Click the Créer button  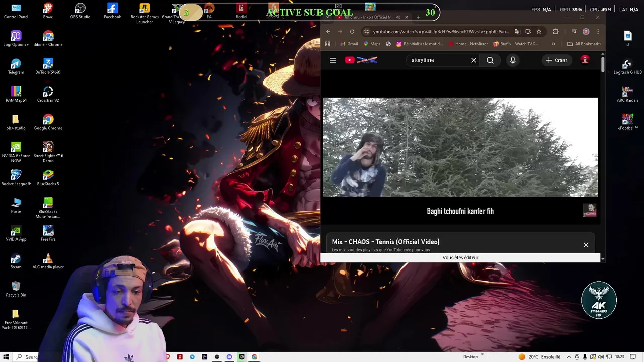pyautogui.click(x=556, y=60)
